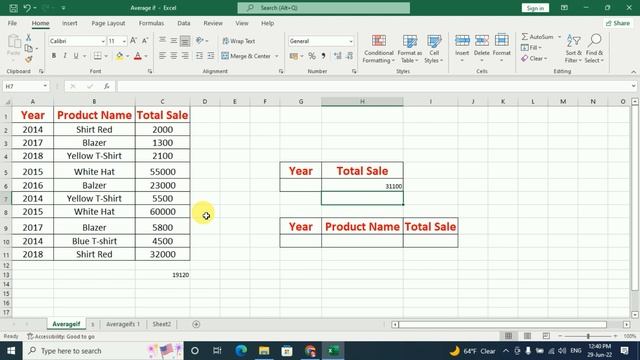Image resolution: width=640 pixels, height=360 pixels.
Task: Switch to Averageifs 1 sheet tab
Action: (123, 324)
